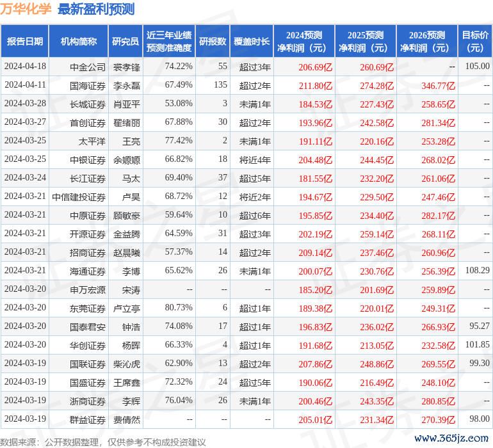The height and width of the screenshot is (448, 493).
Task: Click the 万华化学 title text
Action: pyautogui.click(x=27, y=10)
